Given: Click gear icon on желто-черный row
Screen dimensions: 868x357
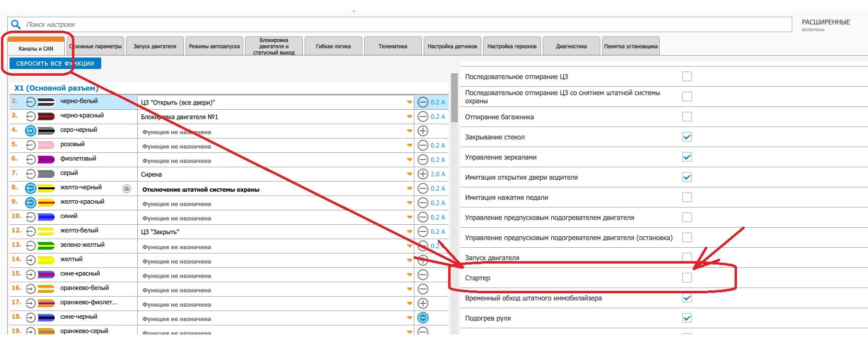Looking at the screenshot, I should coord(127,189).
